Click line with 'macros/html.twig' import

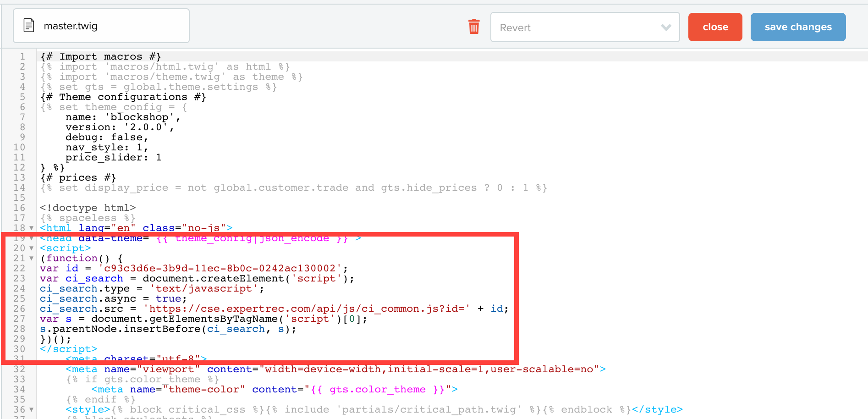tap(165, 66)
